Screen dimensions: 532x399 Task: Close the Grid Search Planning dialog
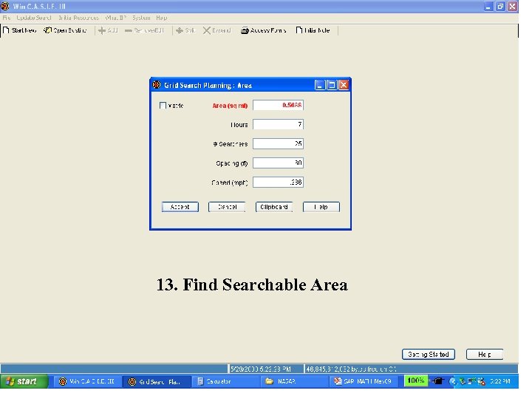coord(344,85)
